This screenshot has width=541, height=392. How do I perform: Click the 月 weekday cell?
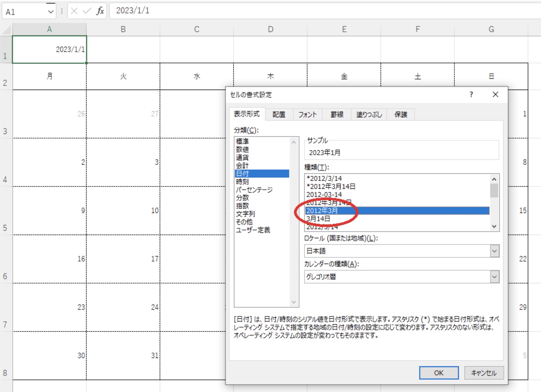pos(49,76)
